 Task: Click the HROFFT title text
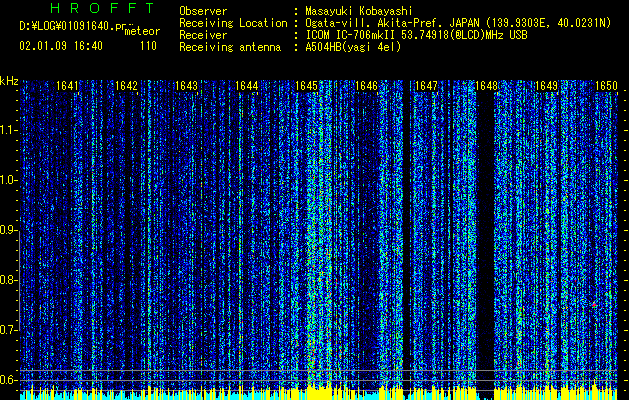102,8
